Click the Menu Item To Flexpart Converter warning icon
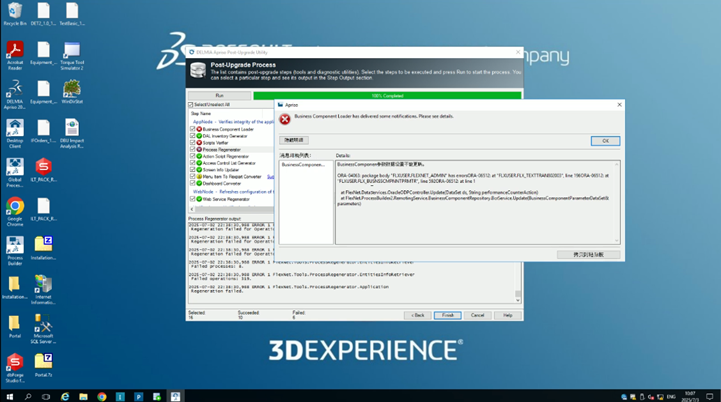The height and width of the screenshot is (402, 721). pyautogui.click(x=199, y=177)
